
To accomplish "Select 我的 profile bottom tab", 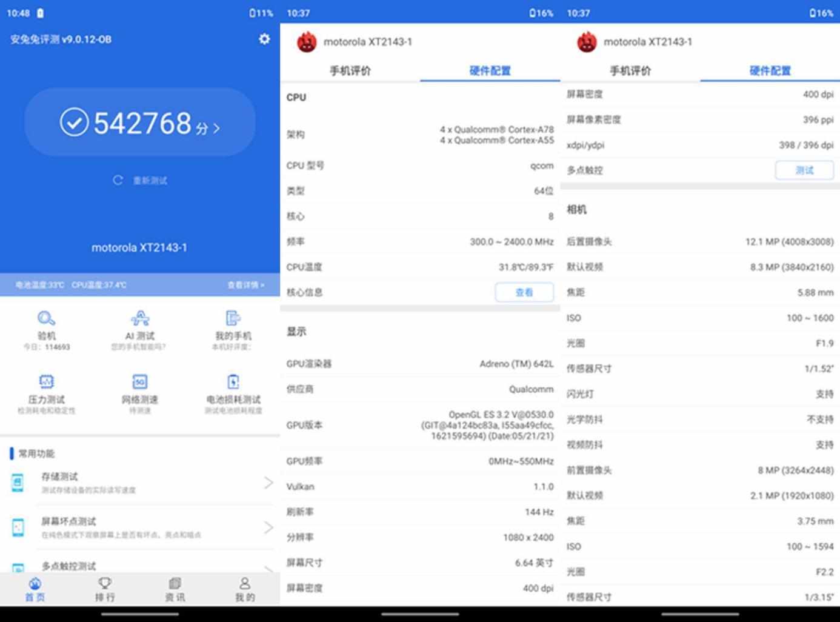I will (x=245, y=589).
